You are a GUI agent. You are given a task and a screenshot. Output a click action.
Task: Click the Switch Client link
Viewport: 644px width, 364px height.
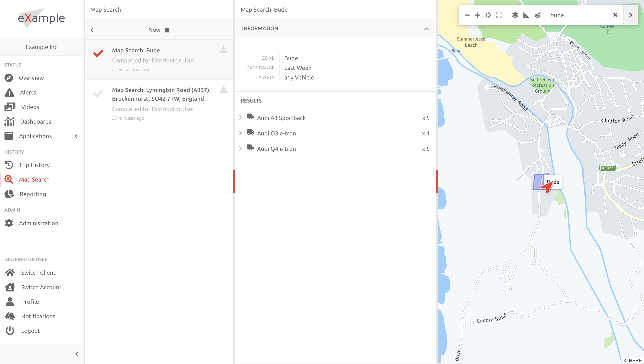(38, 272)
